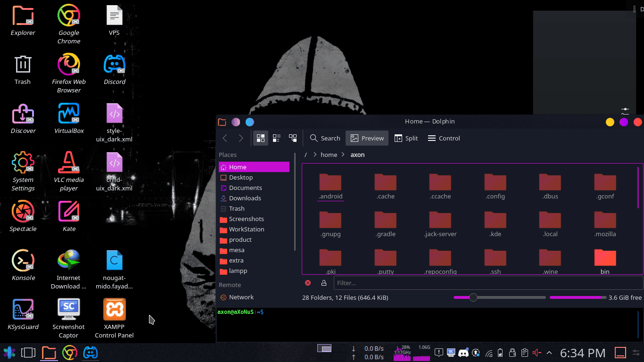Activate Split view in Dolphin
644x362 pixels.
coord(406,138)
